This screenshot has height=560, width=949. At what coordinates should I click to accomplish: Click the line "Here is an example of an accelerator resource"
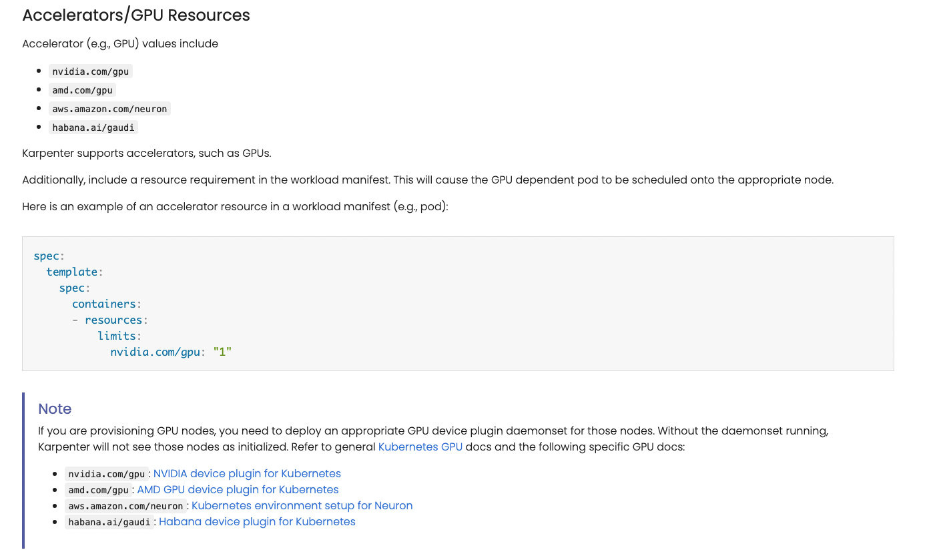tap(236, 206)
